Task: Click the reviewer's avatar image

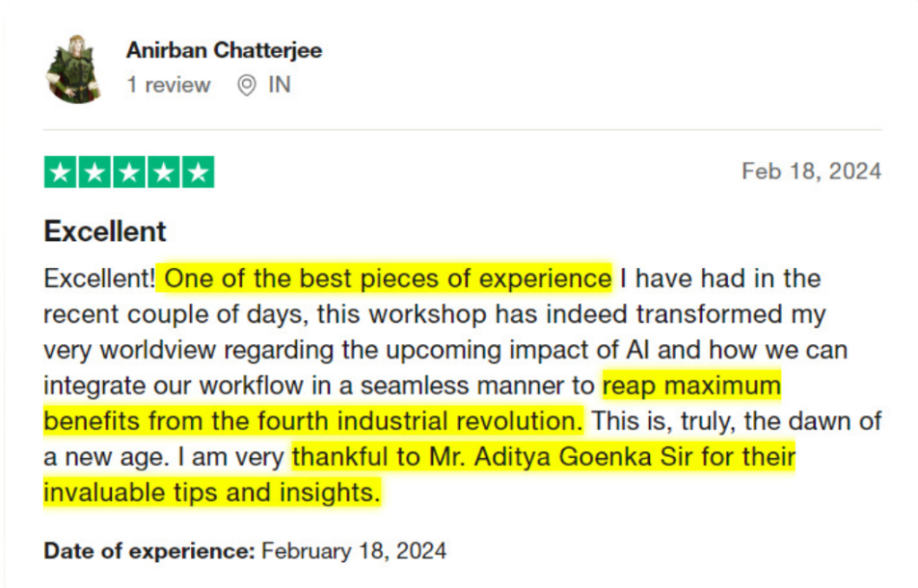Action: (73, 69)
